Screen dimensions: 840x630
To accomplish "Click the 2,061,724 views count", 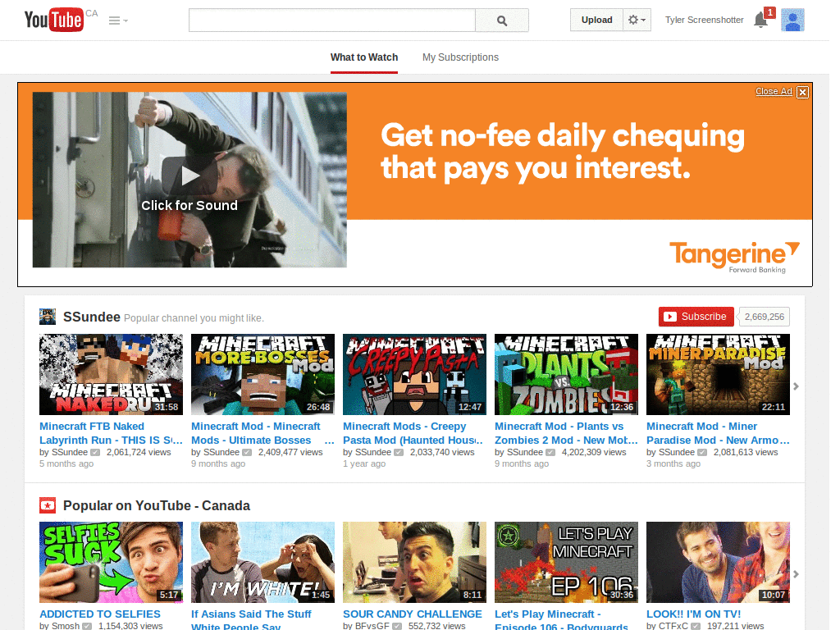I will coord(139,452).
